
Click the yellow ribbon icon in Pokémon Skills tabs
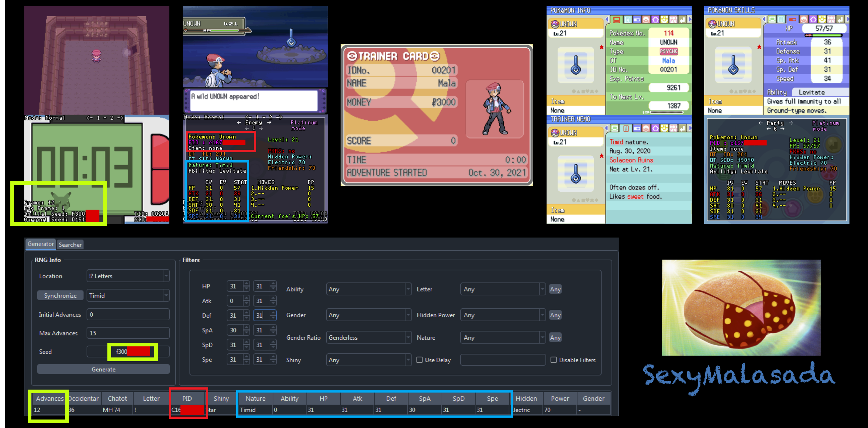tap(822, 20)
